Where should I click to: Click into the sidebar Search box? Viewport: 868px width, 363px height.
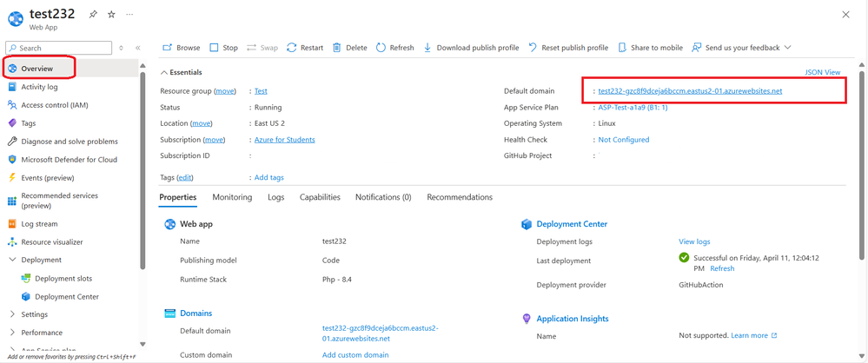tap(59, 48)
